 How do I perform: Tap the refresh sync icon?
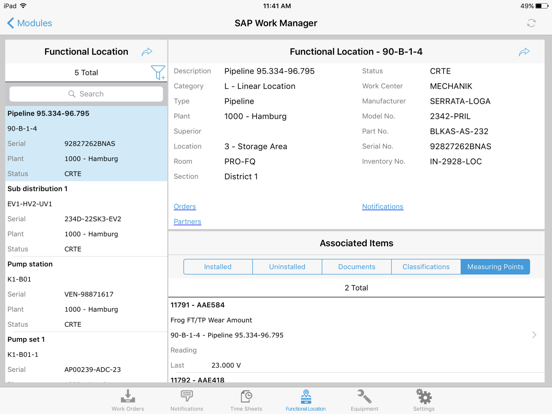coord(531,23)
